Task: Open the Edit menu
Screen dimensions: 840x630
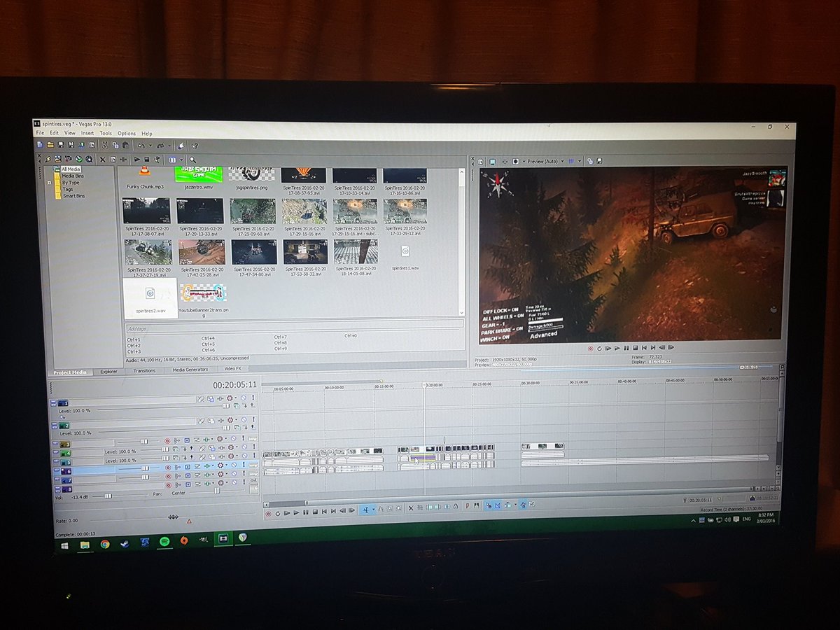Action: (54, 133)
